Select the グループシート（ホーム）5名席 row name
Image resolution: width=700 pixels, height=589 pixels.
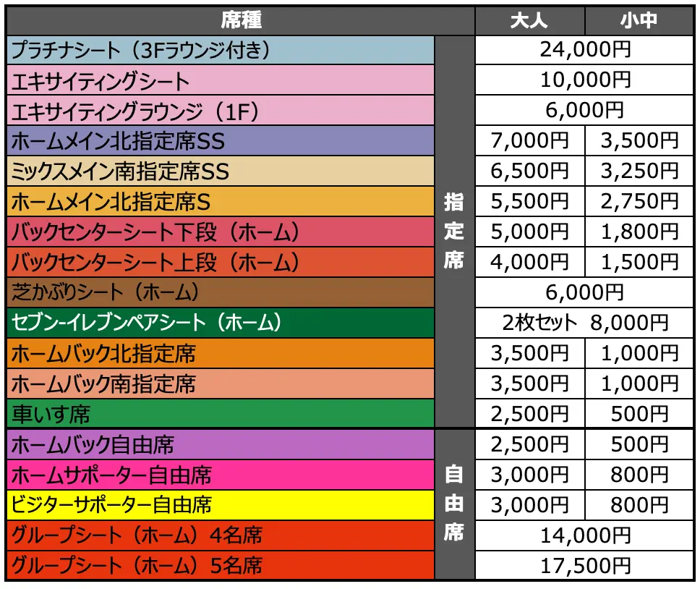click(221, 565)
